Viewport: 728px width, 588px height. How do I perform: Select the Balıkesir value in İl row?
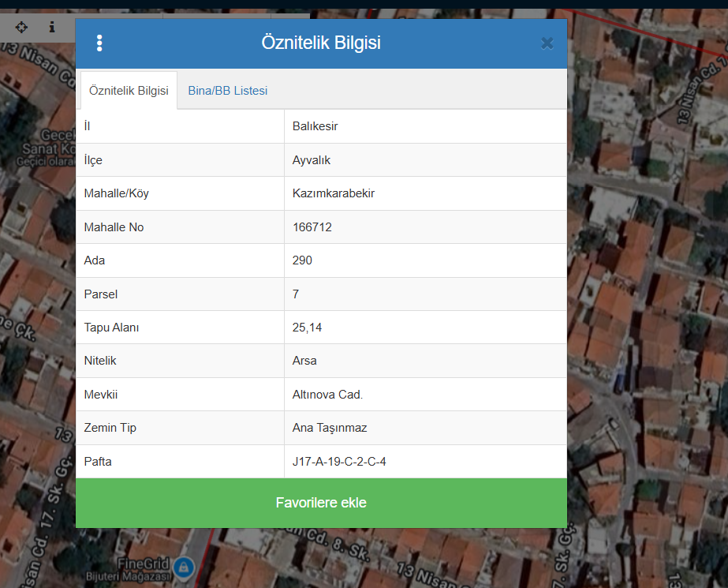coord(315,126)
